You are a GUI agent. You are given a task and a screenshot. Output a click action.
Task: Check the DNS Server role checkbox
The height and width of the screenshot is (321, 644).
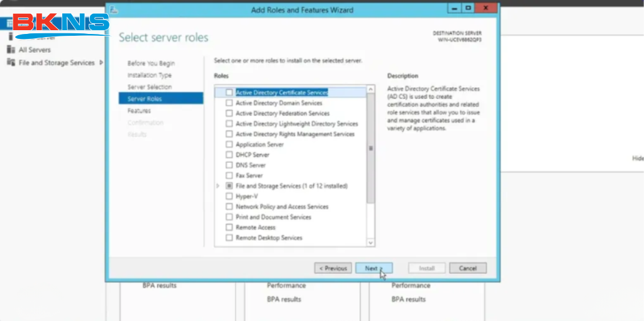pyautogui.click(x=229, y=165)
